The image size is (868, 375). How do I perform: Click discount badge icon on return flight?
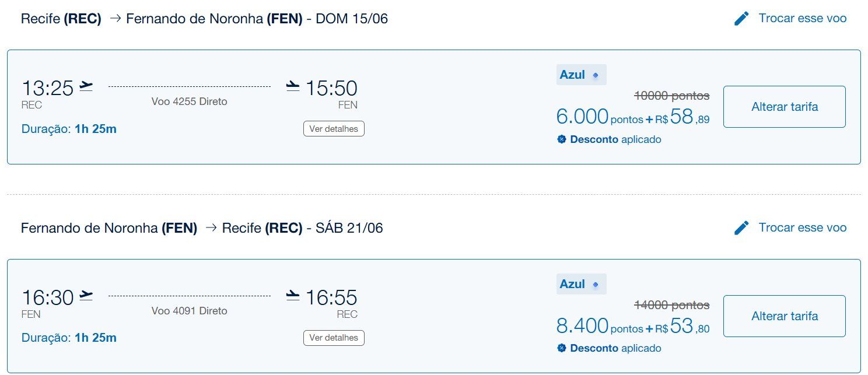562,348
